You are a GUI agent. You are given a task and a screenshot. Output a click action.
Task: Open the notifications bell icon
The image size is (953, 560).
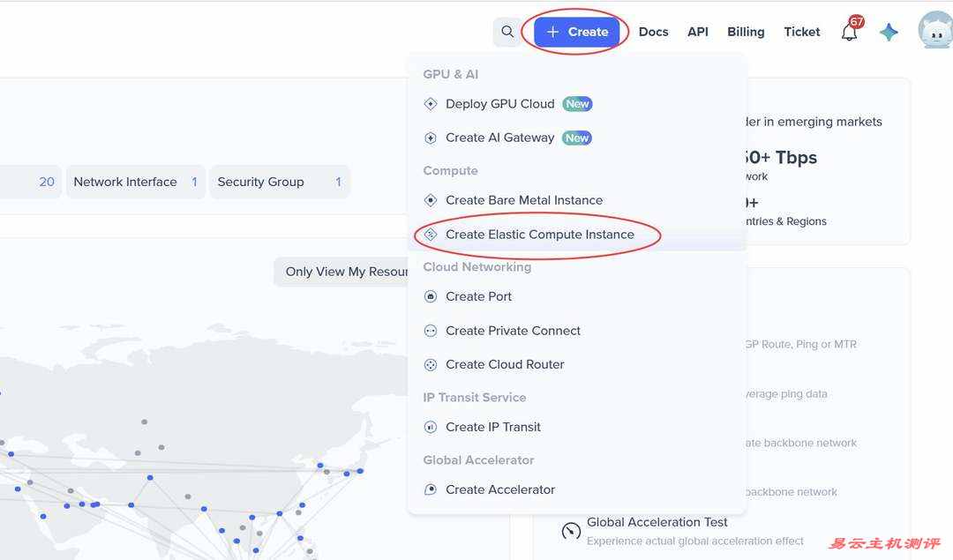[849, 33]
